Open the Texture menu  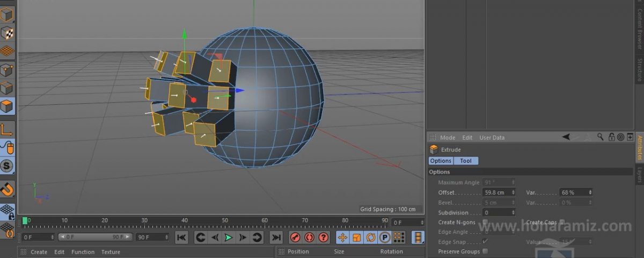click(x=111, y=252)
